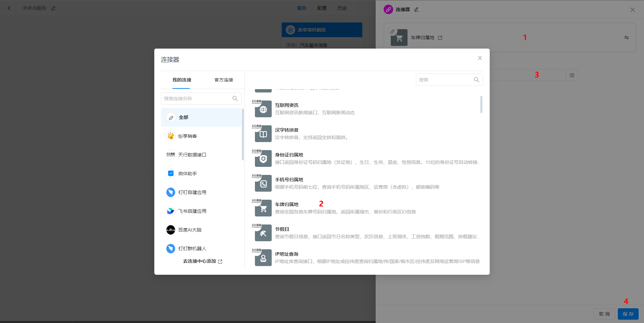Image resolution: width=644 pixels, height=323 pixels.
Task: Click the list view icon near the search bar
Action: tap(572, 75)
